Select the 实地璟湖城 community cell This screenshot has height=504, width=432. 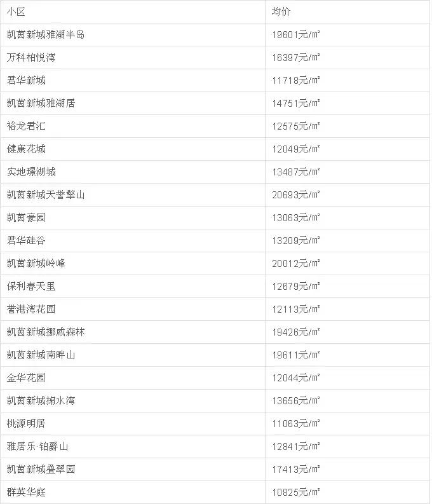tap(31, 172)
